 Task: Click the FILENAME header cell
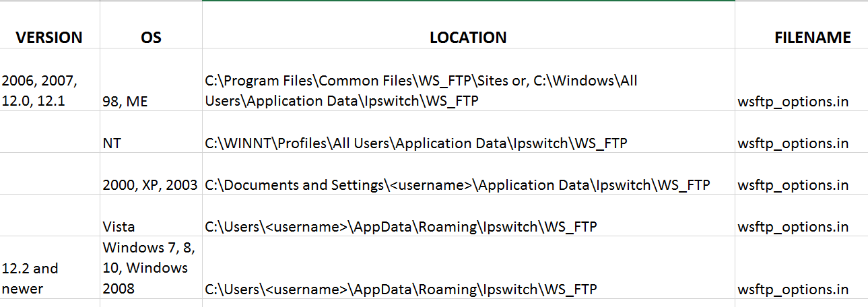[x=812, y=38]
